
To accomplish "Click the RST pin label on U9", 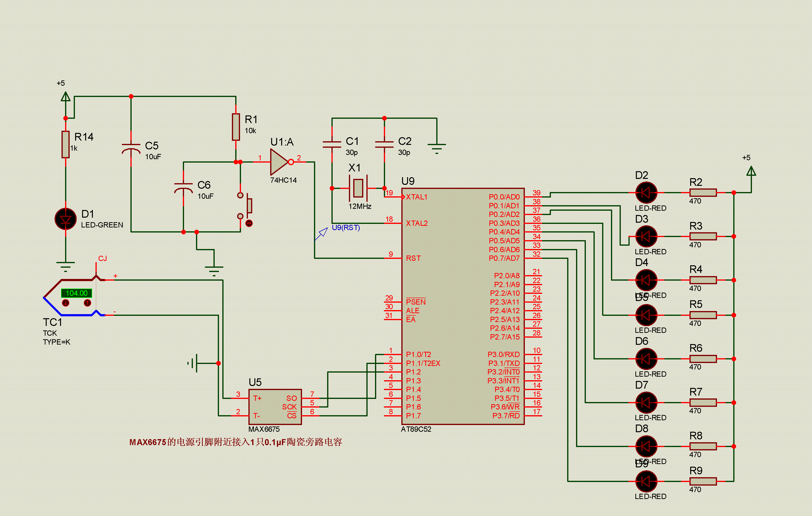I will click(x=413, y=258).
